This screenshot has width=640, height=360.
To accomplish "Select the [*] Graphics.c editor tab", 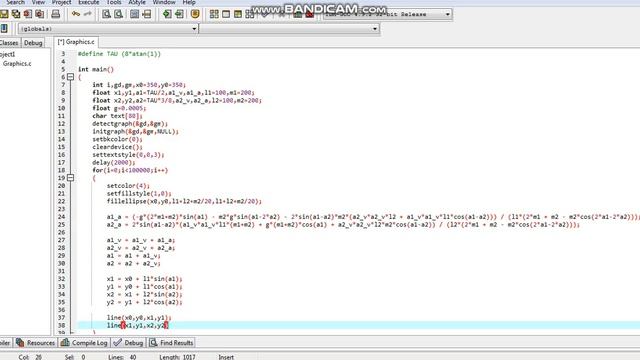I will coord(76,42).
